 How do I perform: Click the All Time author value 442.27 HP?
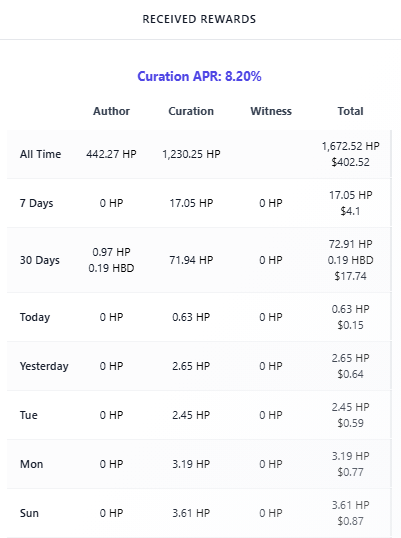pos(111,154)
